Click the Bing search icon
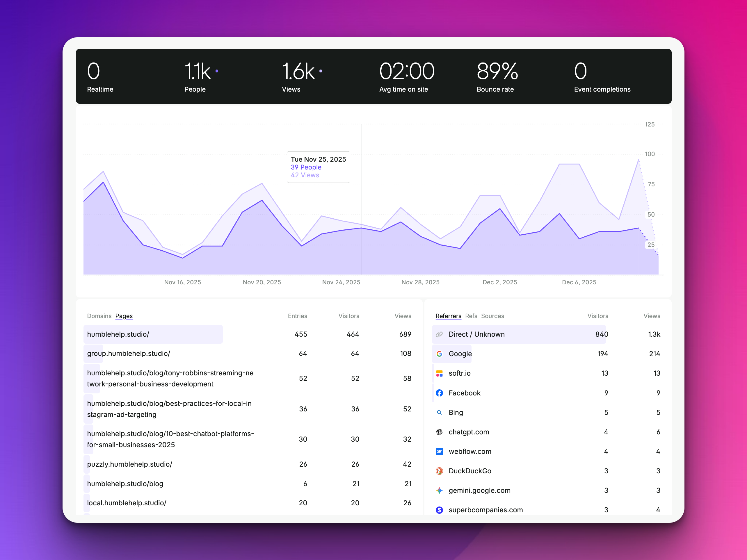The width and height of the screenshot is (747, 560). (439, 413)
